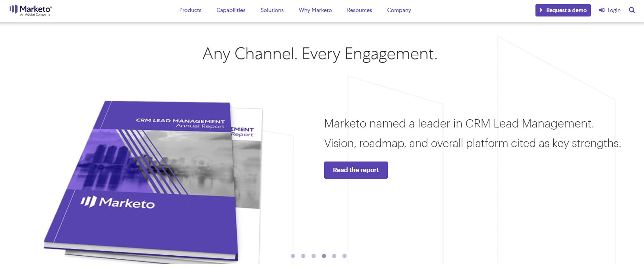Open the Solutions menu
Screen dimensions: 644x267
point(272,10)
